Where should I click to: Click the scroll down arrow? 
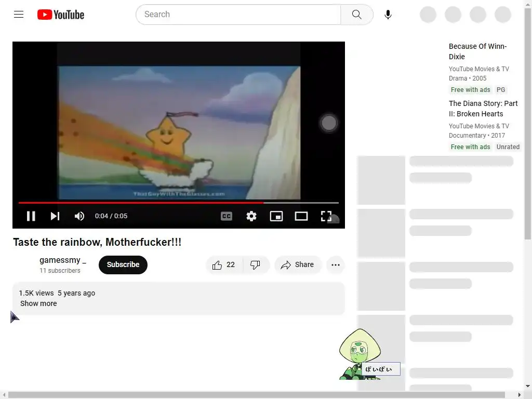(x=527, y=386)
